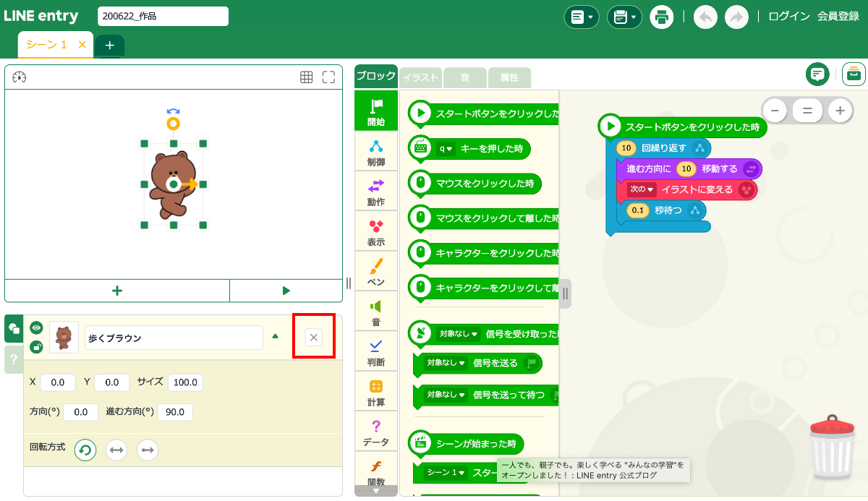868x501 pixels.
Task: Select the ペン block category
Action: click(x=376, y=271)
